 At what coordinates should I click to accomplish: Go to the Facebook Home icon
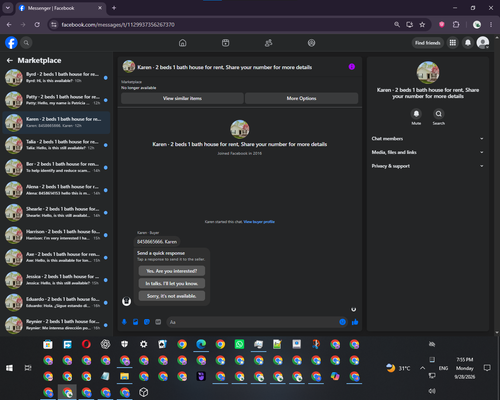tap(182, 43)
